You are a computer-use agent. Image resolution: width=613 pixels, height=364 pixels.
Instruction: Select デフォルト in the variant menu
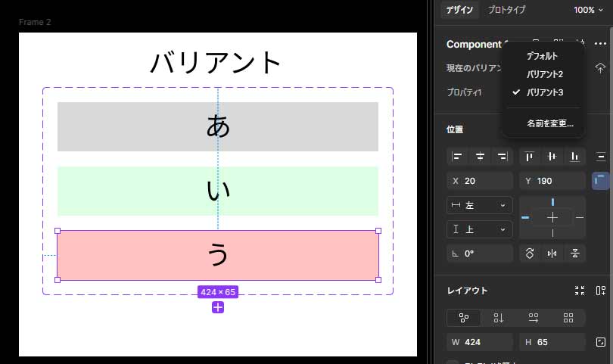pos(542,56)
